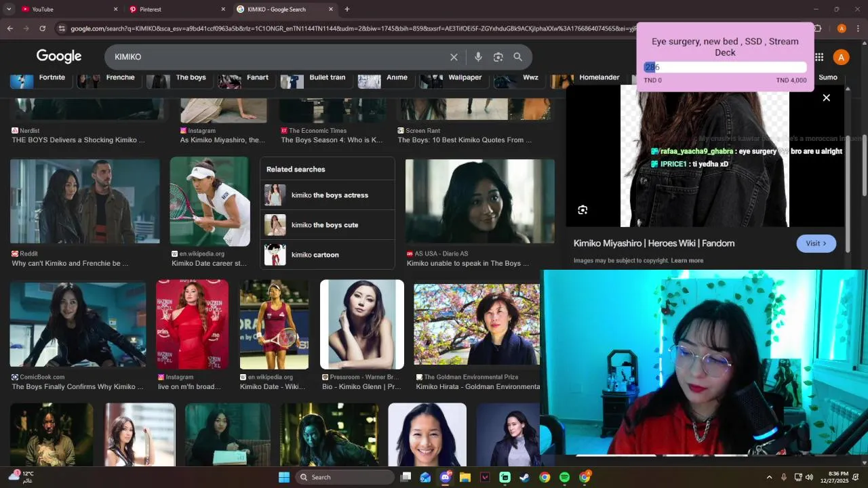Start voice search via the microphone icon
The image size is (868, 488).
(478, 57)
